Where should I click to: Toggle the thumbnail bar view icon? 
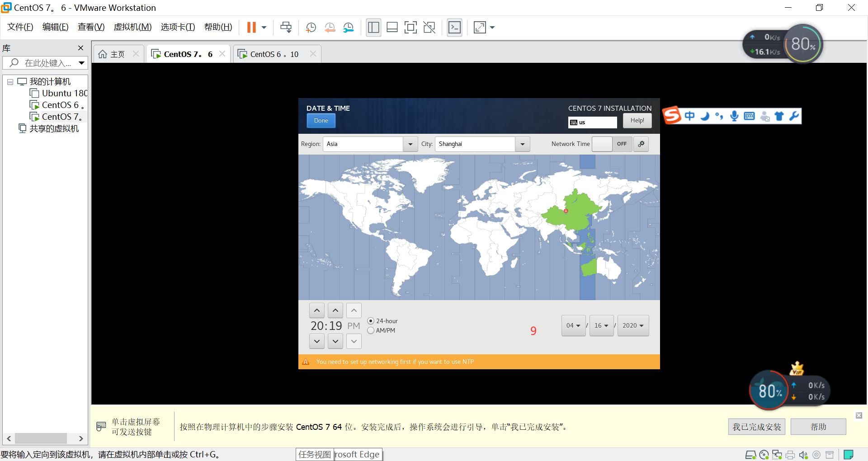pyautogui.click(x=392, y=28)
